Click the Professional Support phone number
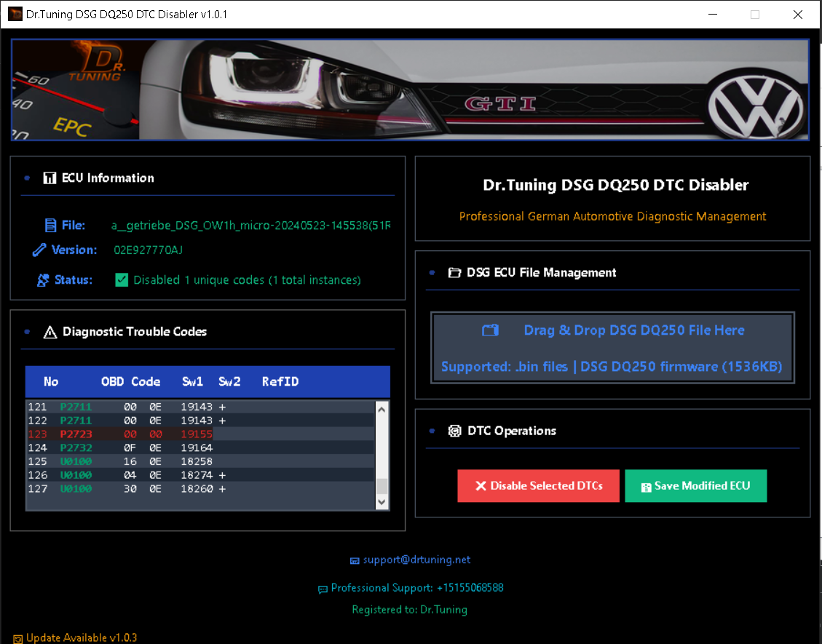 (470, 588)
